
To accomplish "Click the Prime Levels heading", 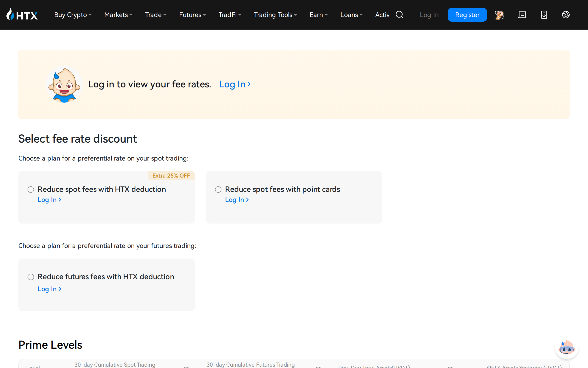I will point(50,345).
